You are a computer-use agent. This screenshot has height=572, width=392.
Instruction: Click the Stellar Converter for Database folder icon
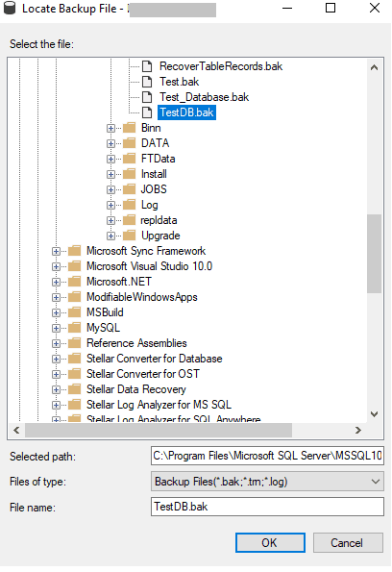click(74, 359)
